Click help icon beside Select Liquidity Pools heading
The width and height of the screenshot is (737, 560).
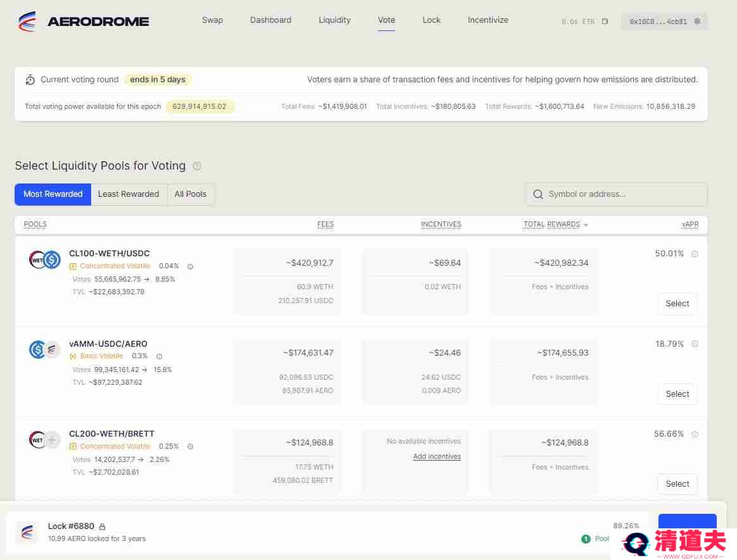[x=197, y=166]
